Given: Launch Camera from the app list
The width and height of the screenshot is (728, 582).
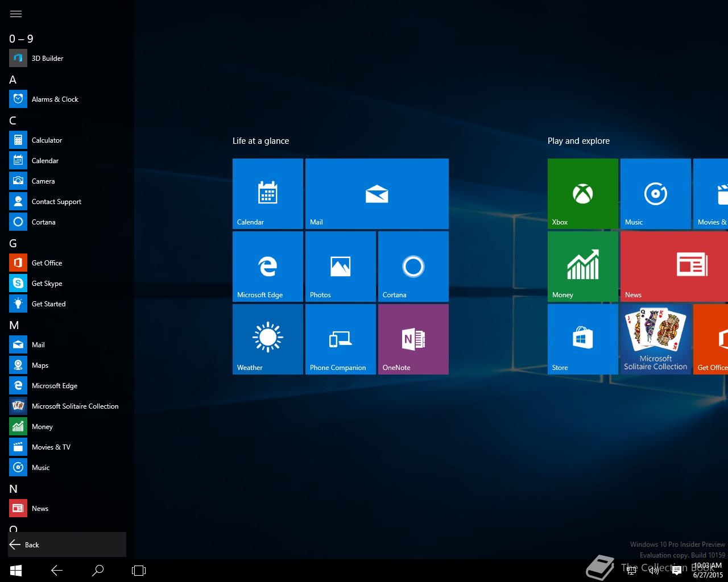Looking at the screenshot, I should click(x=67, y=181).
